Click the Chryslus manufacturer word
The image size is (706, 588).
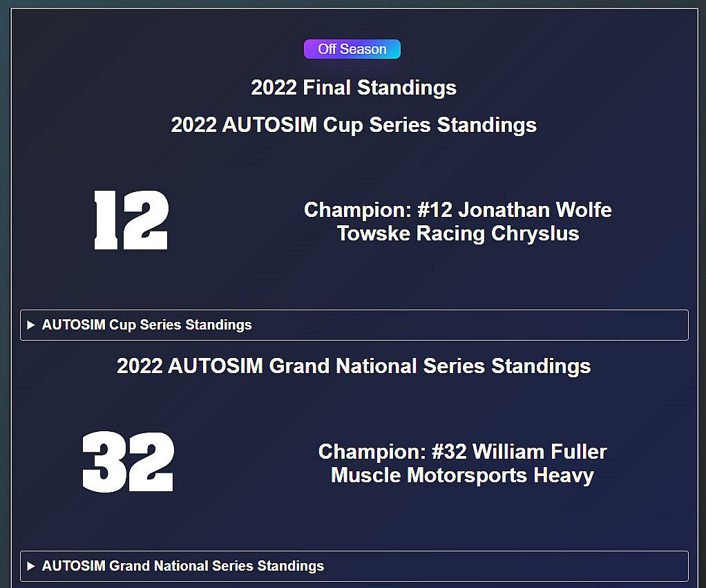coord(535,234)
